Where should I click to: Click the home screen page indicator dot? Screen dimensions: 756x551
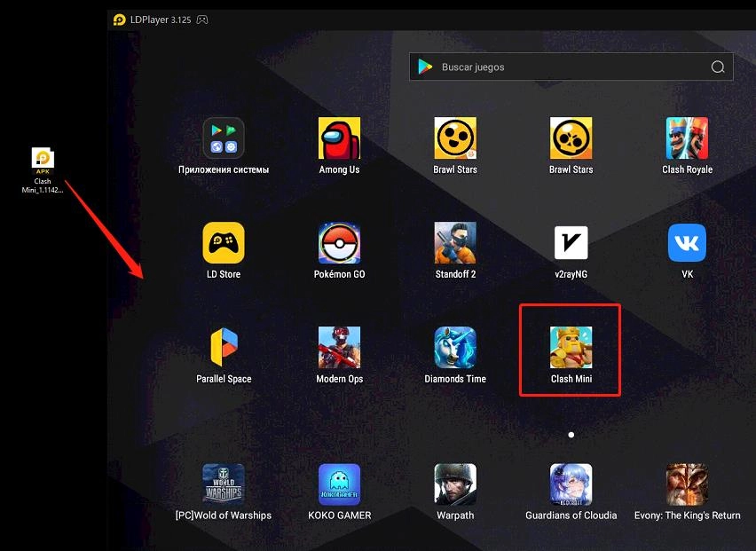tap(571, 435)
